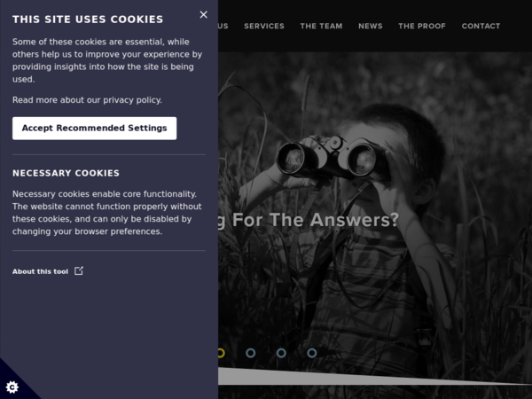This screenshot has height=399, width=532.
Task: Click the cookie control gear icon
Action: click(12, 387)
